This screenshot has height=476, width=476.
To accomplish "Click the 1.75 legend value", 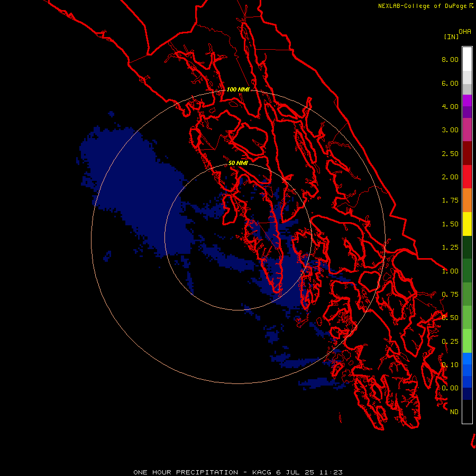I will [x=450, y=200].
